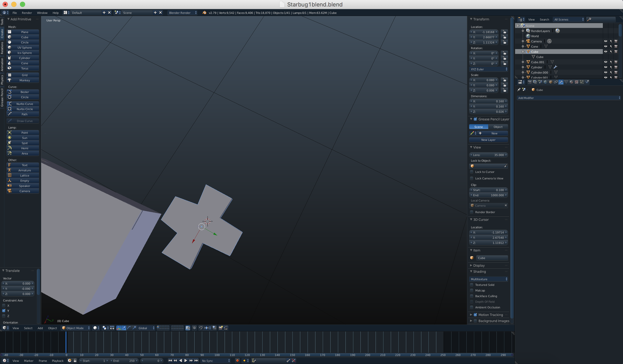Image resolution: width=623 pixels, height=364 pixels.
Task: Jump to first frame in timeline
Action: click(170, 361)
